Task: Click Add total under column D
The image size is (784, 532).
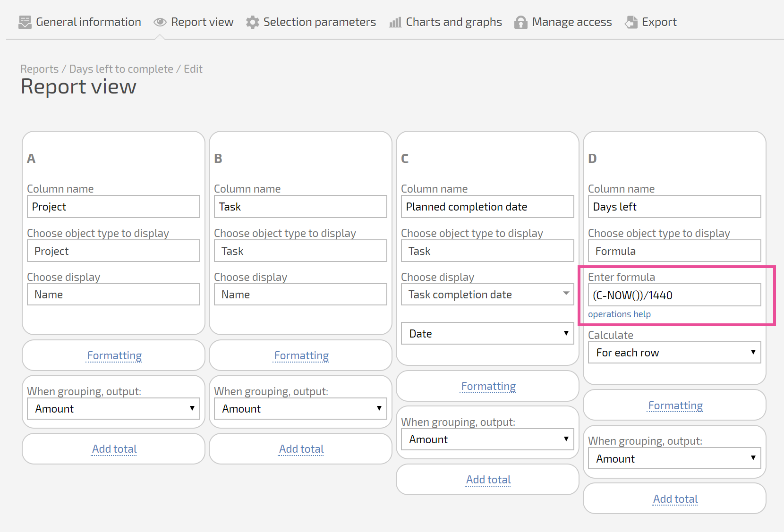Action: [675, 499]
